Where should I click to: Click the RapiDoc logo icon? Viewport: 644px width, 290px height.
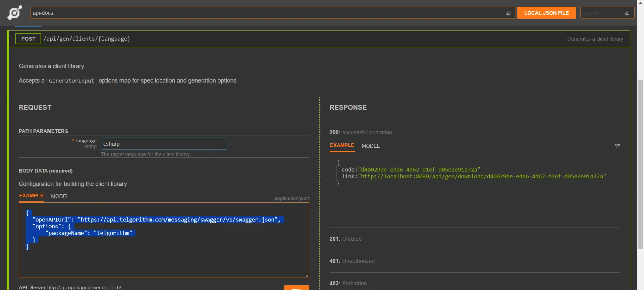[14, 13]
